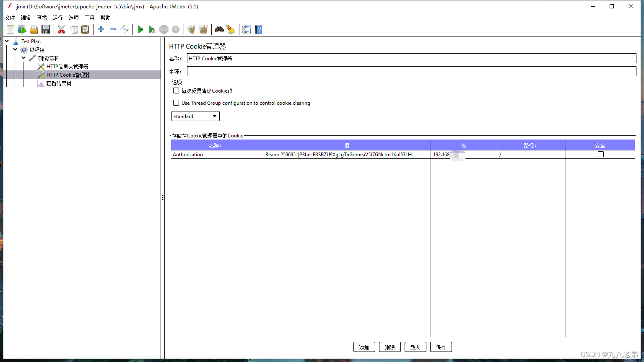Click the "/" path cell
Image resolution: width=644 pixels, height=362 pixels.
[531, 154]
